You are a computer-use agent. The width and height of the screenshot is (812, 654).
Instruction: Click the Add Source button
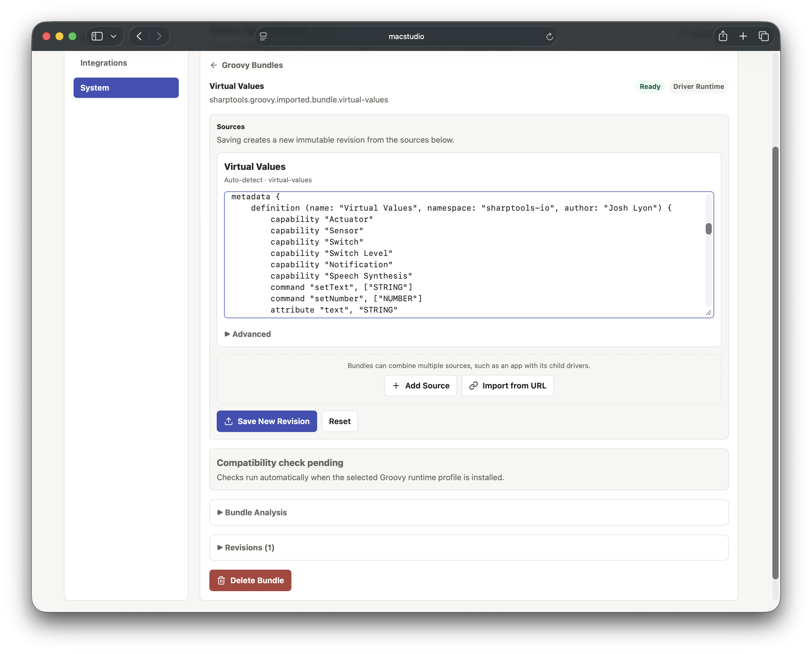tap(420, 385)
